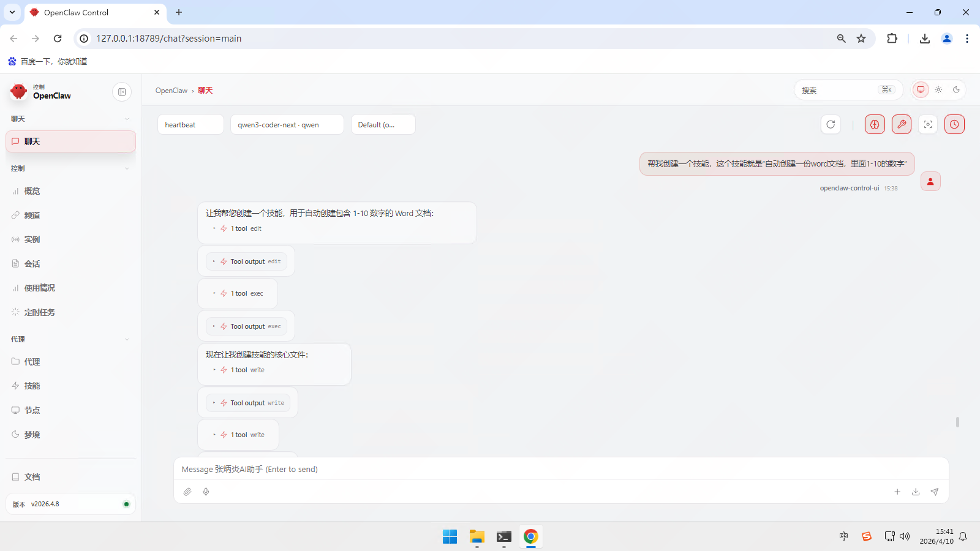Click the OpenClaw breadcrumb link
Screen dimensions: 980x551
pyautogui.click(x=171, y=91)
